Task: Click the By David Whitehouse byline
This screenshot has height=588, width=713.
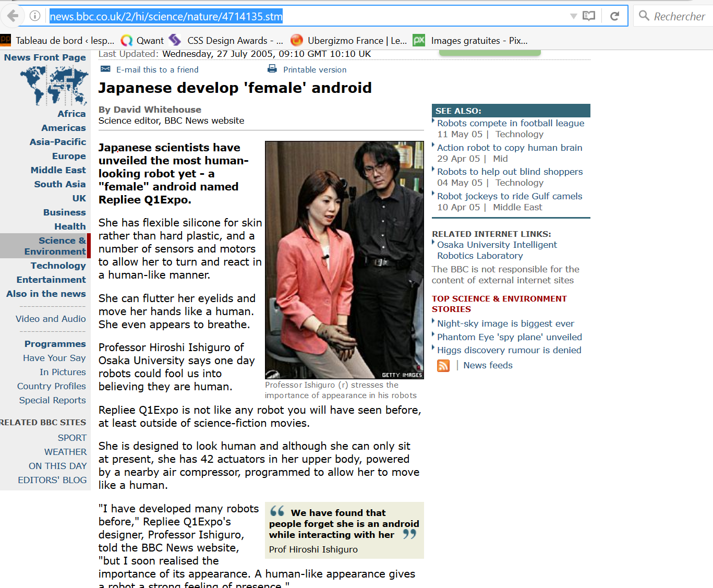Action: [x=150, y=110]
